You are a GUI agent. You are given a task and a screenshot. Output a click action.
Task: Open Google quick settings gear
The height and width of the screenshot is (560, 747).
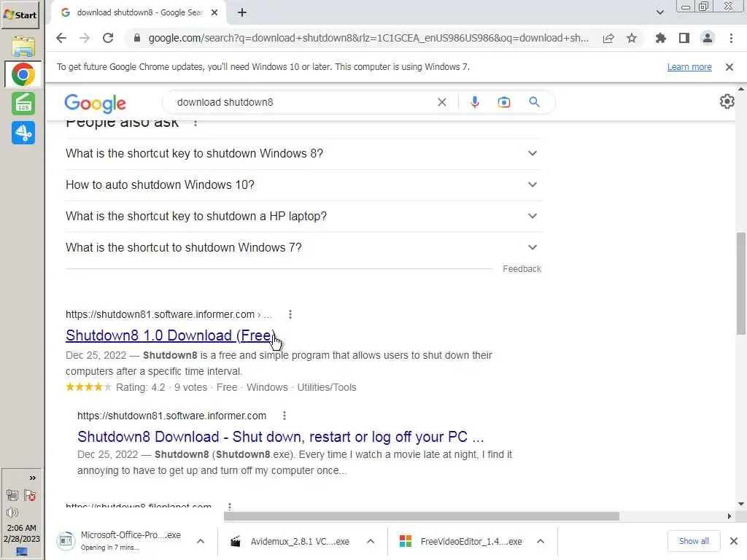727,101
